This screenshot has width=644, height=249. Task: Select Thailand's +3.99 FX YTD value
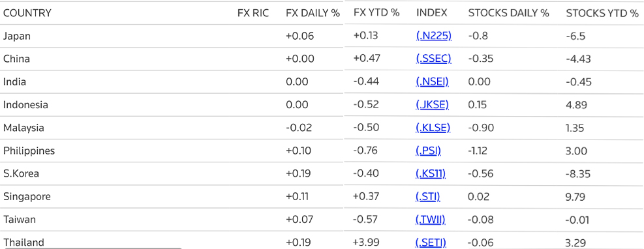(x=365, y=242)
